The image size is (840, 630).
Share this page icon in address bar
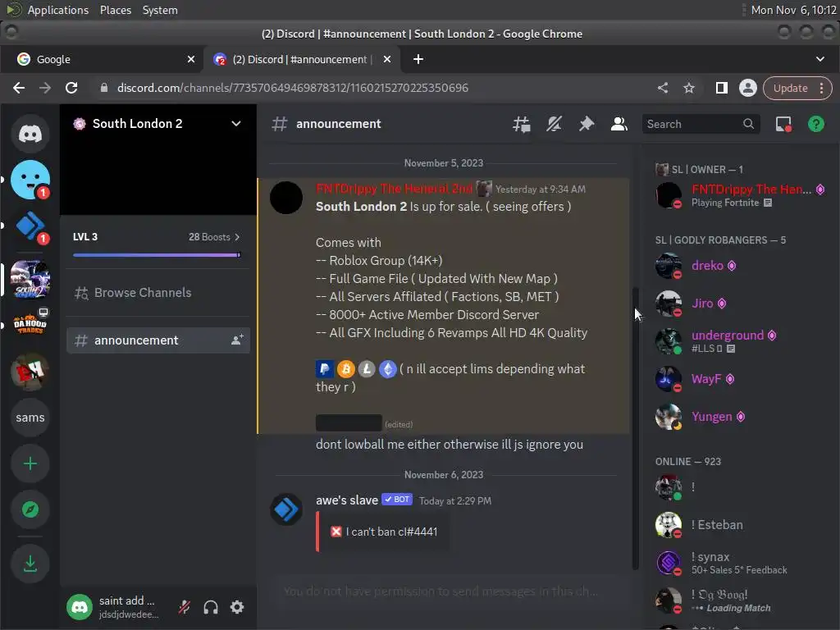pyautogui.click(x=663, y=88)
